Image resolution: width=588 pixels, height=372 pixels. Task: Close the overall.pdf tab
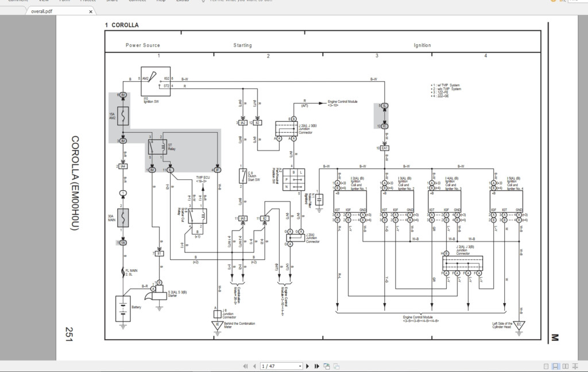point(91,11)
